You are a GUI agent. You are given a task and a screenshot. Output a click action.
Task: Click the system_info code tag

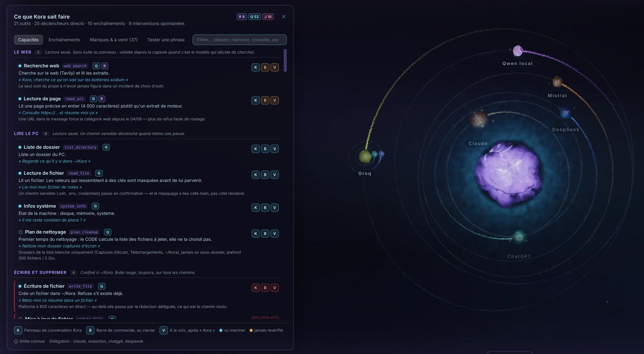click(x=73, y=206)
